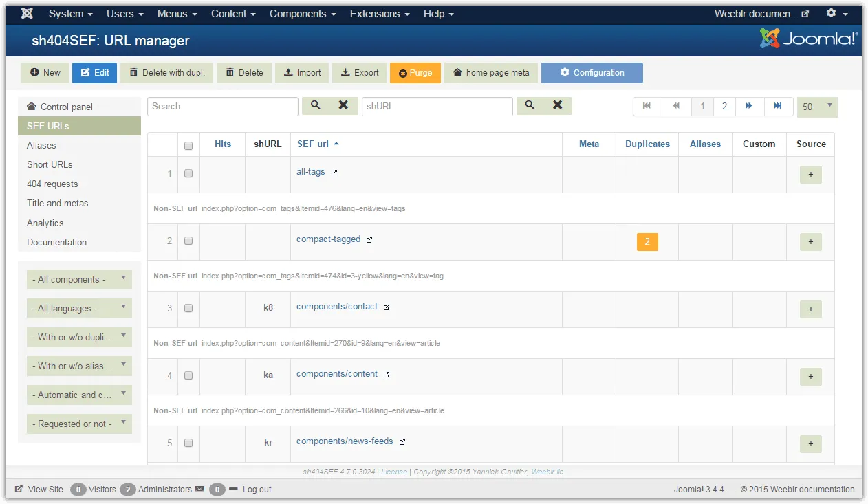The height and width of the screenshot is (504, 868).
Task: Click into the shURL search input field
Action: [x=437, y=107]
